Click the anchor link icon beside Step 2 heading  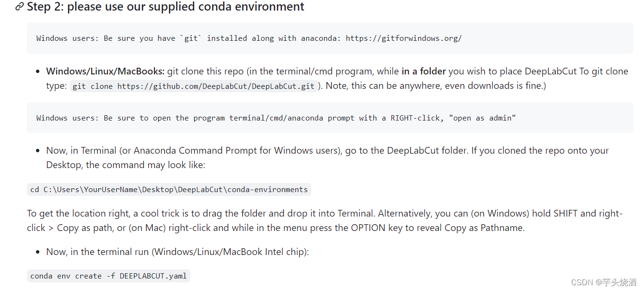19,7
